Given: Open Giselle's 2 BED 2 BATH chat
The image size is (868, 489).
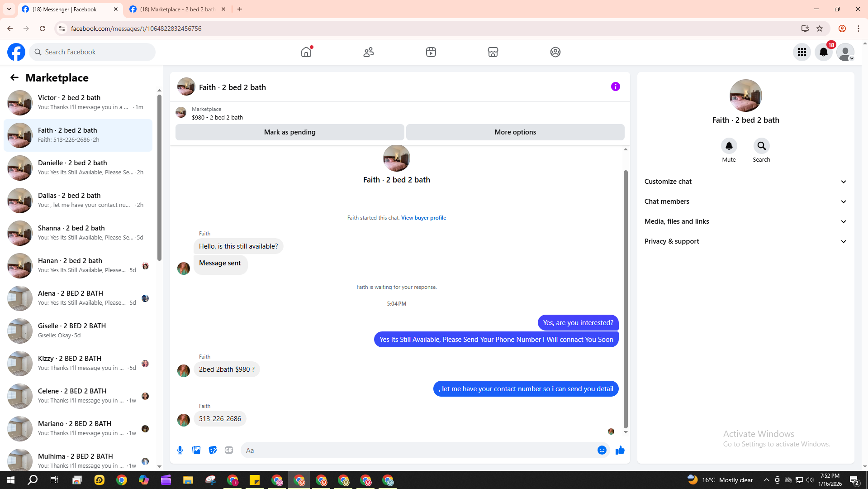Looking at the screenshot, I should 78,331.
